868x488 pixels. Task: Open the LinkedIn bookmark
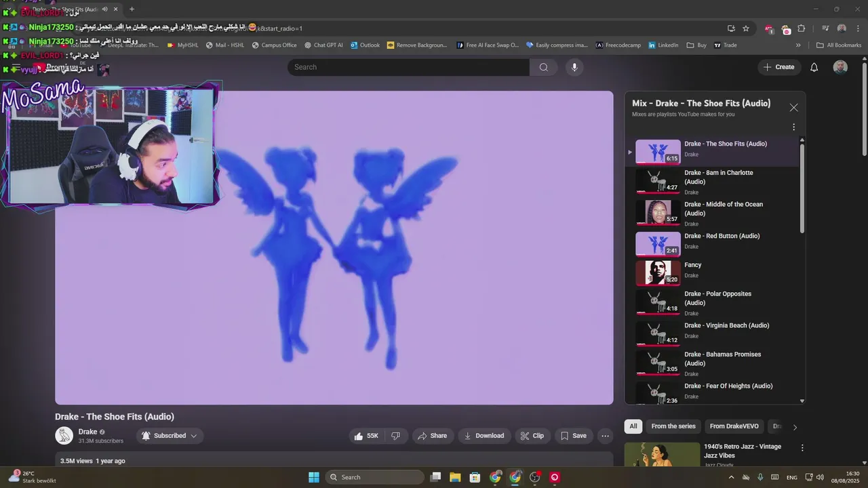(663, 45)
